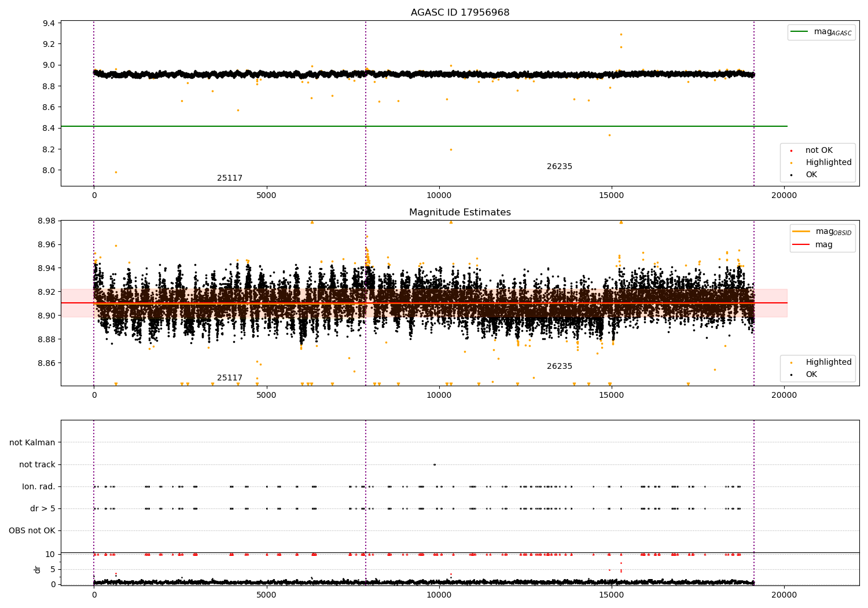Click 20000 x-tick under Magnitude Estimates plot

click(784, 395)
